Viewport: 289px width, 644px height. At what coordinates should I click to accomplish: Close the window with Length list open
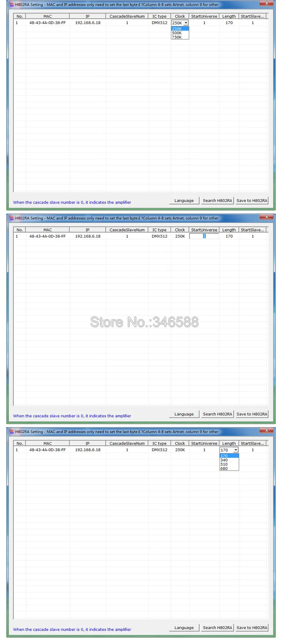pos(266,430)
